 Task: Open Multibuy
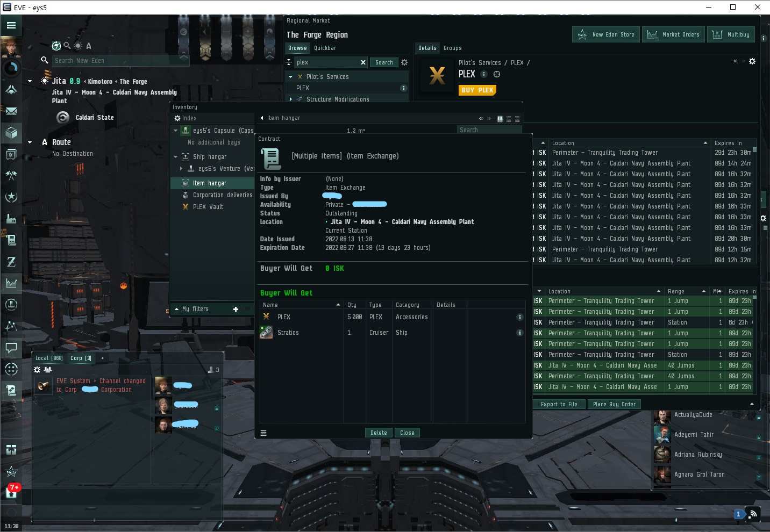(x=731, y=34)
